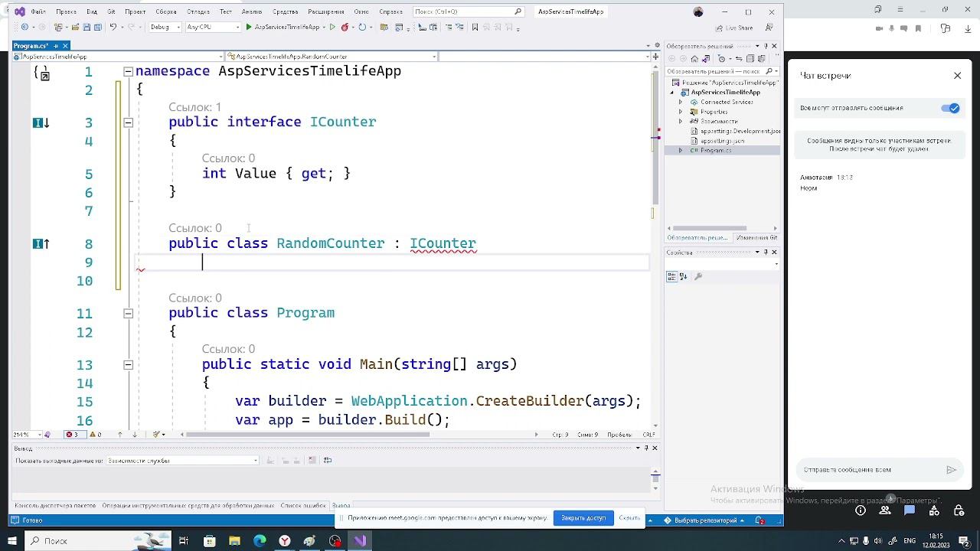Open the Расширения menu
Image resolution: width=980 pixels, height=551 pixels.
(325, 11)
